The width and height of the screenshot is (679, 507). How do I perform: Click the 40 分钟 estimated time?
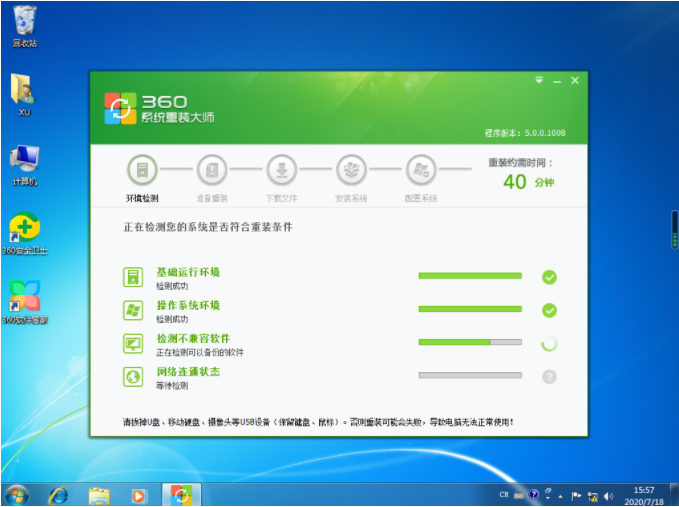[x=529, y=182]
